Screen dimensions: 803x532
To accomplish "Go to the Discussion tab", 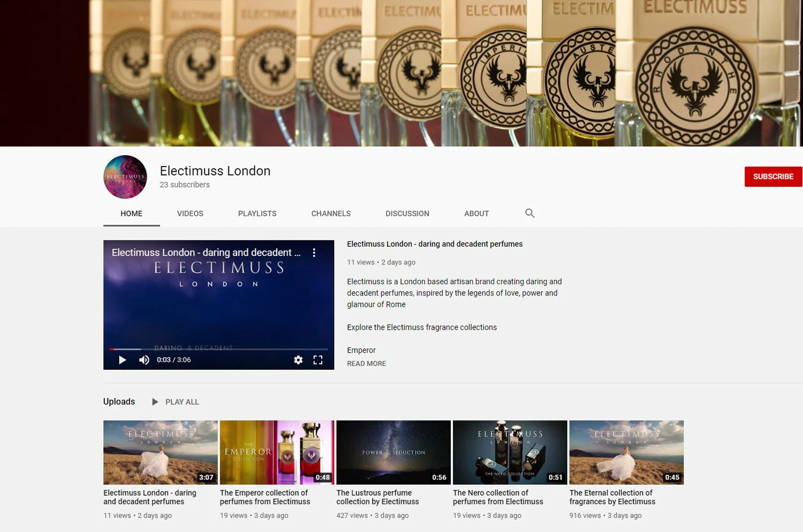I will [407, 214].
